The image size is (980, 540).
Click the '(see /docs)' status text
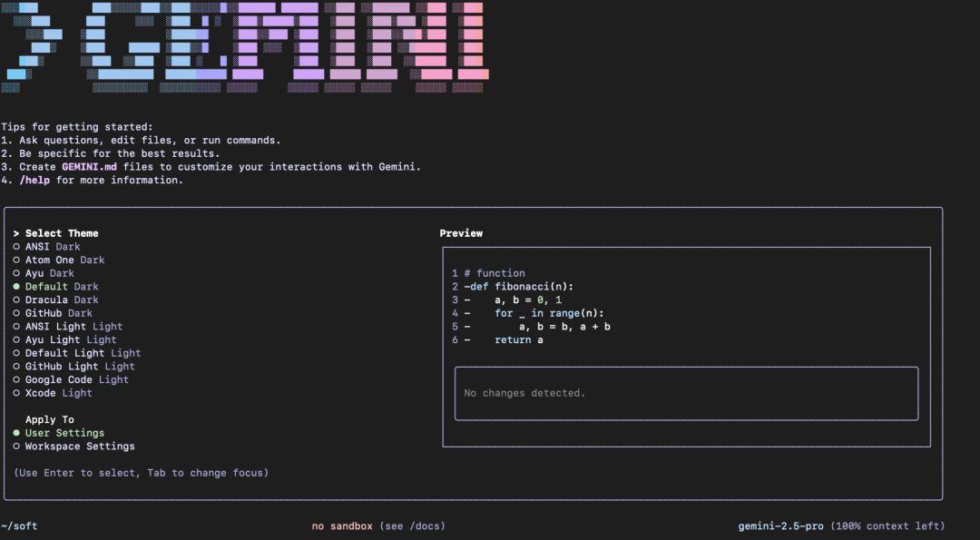(413, 526)
